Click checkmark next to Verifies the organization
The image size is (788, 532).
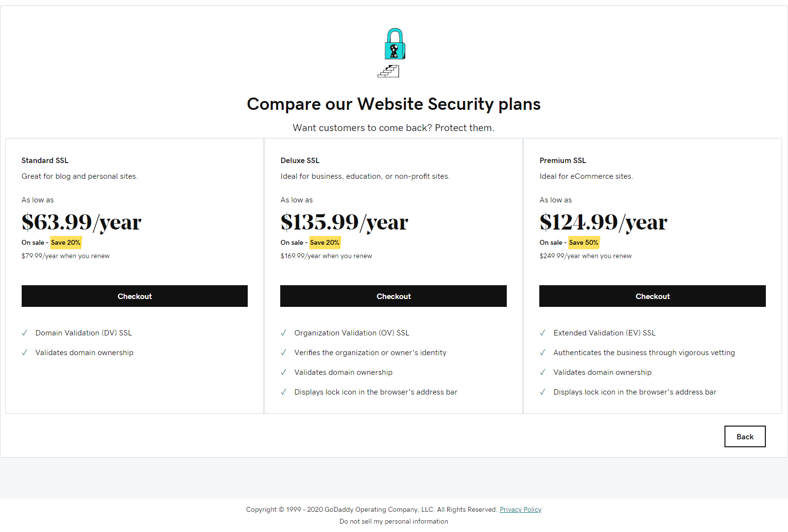click(284, 353)
